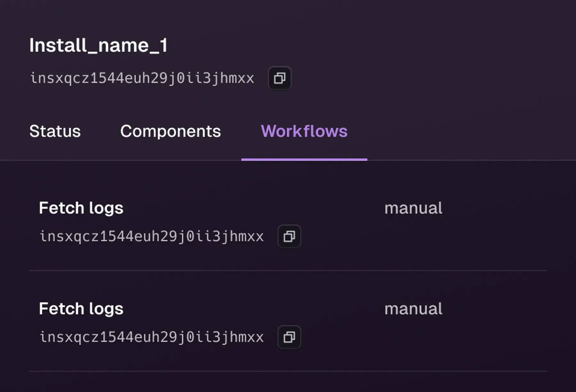The width and height of the screenshot is (576, 392).
Task: Click the ID text under second Fetch logs
Action: pyautogui.click(x=152, y=337)
